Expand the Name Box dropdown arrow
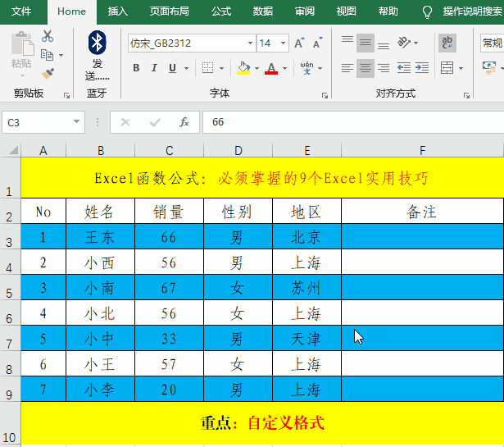The image size is (504, 447). pos(77,122)
